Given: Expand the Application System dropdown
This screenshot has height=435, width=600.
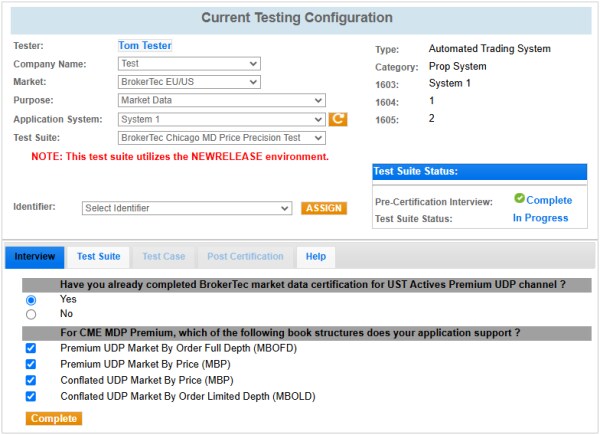Looking at the screenshot, I should click(222, 119).
